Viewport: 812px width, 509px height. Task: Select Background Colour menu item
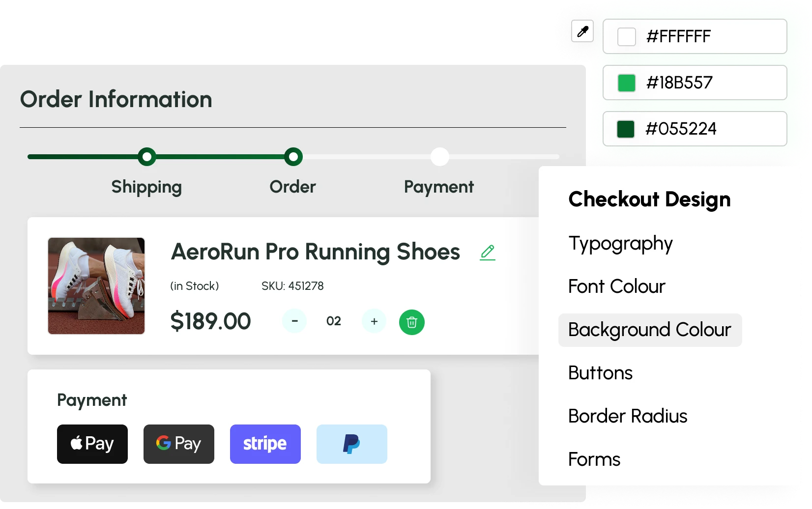click(x=650, y=330)
